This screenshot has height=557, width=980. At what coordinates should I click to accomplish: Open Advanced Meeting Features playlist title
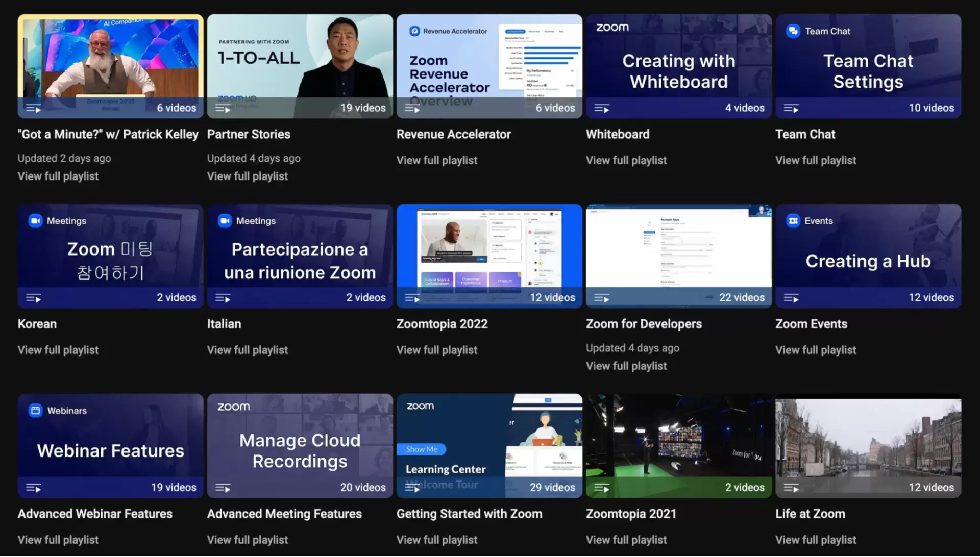tap(284, 514)
